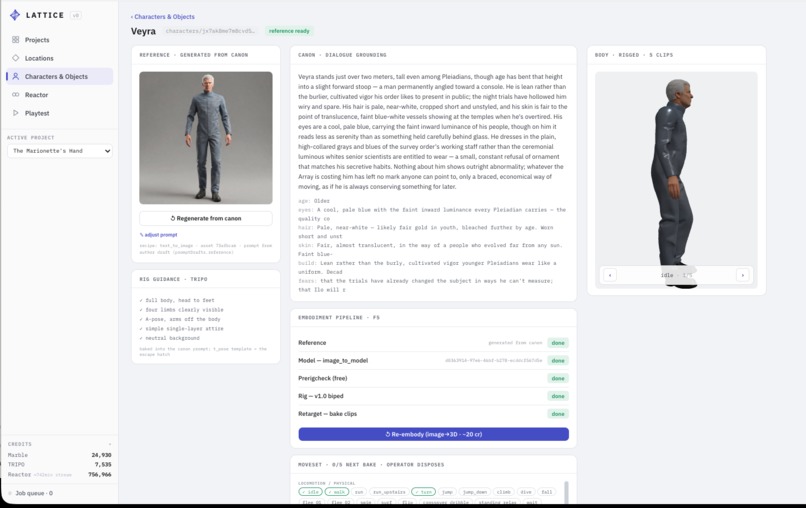Viewport: 806px width, 508px height.
Task: Go back via Characters & Objects breadcrumb
Action: (x=163, y=16)
